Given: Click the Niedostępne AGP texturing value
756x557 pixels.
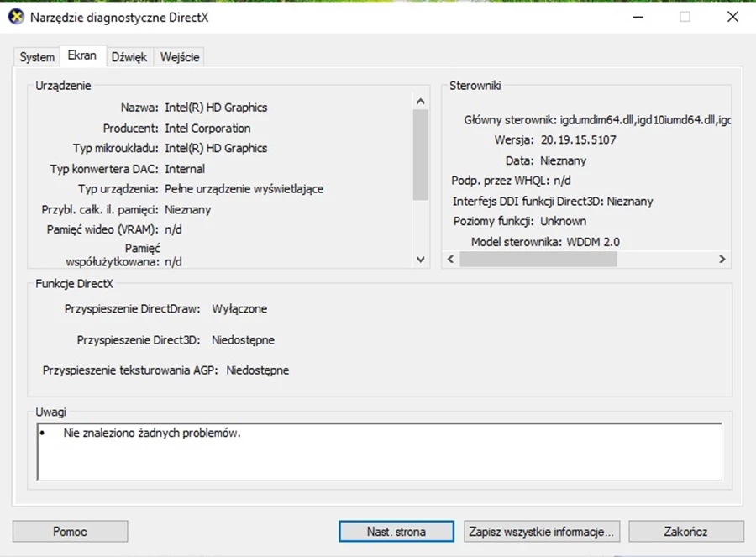Looking at the screenshot, I should click(258, 370).
